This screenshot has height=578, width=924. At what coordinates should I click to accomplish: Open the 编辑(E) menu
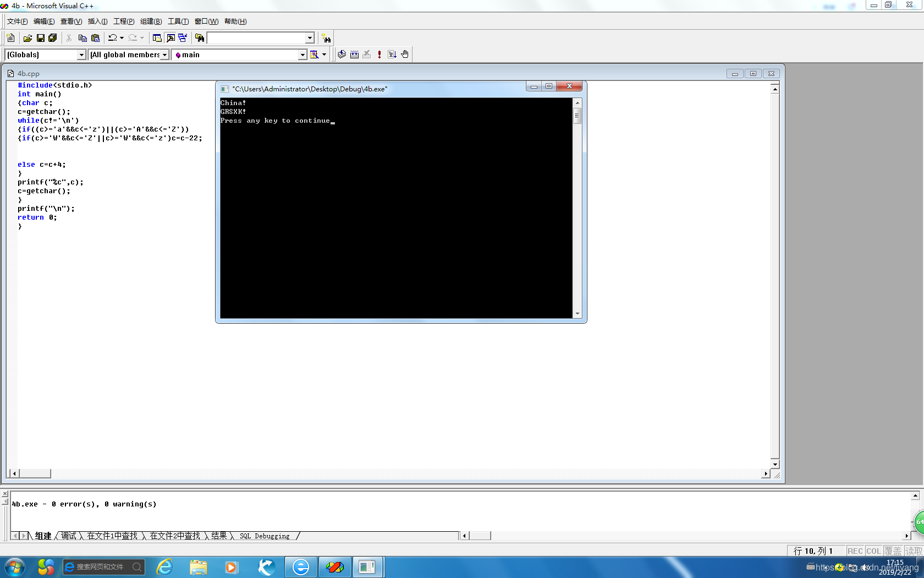44,21
